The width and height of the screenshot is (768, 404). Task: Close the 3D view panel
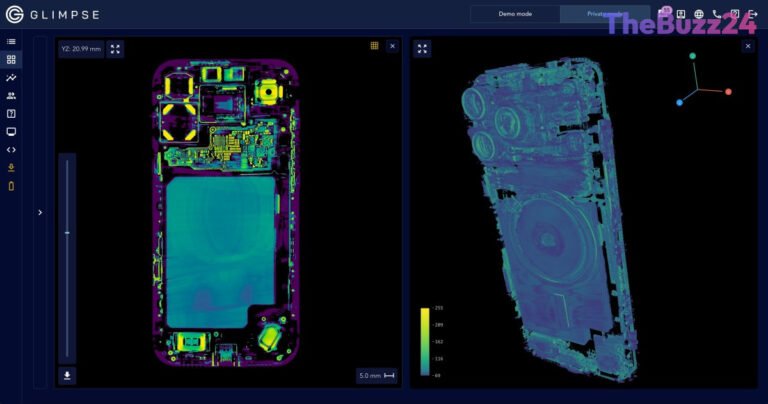pyautogui.click(x=748, y=46)
